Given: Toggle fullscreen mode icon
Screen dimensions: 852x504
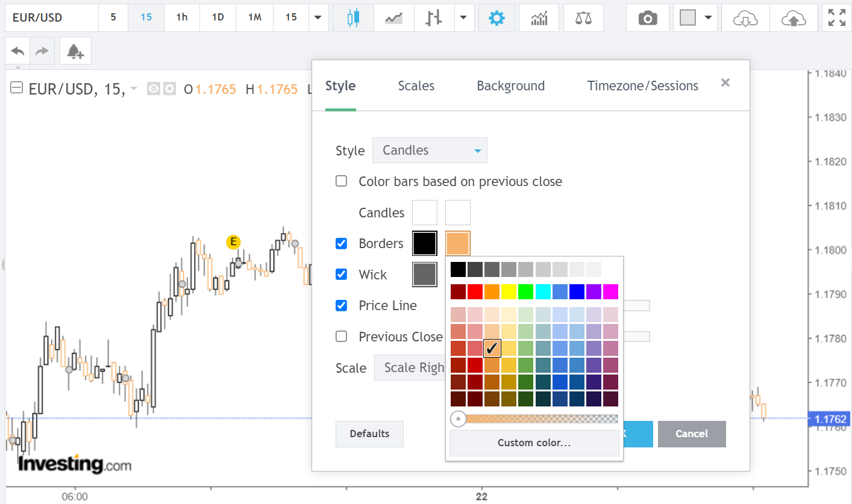Looking at the screenshot, I should [x=836, y=17].
